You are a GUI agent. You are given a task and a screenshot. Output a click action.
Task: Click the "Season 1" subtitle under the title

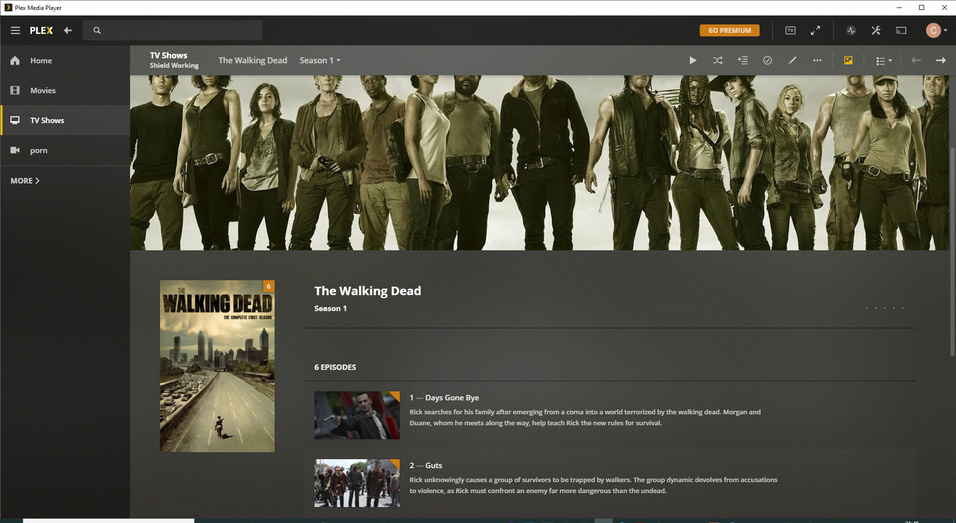pos(330,308)
